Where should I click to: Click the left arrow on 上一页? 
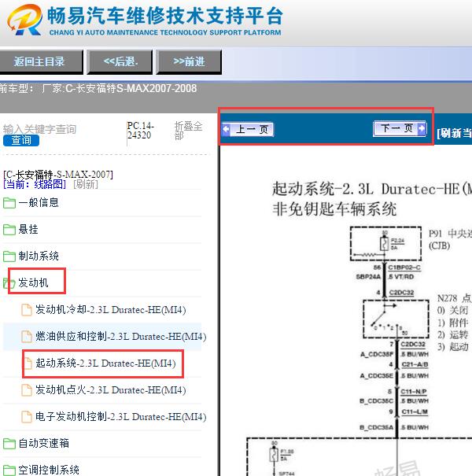click(x=226, y=129)
